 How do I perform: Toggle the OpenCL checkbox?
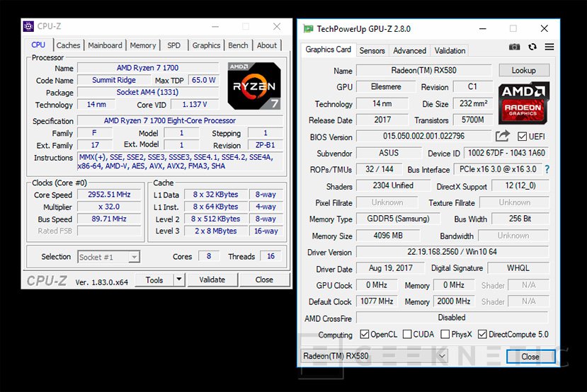pyautogui.click(x=364, y=334)
